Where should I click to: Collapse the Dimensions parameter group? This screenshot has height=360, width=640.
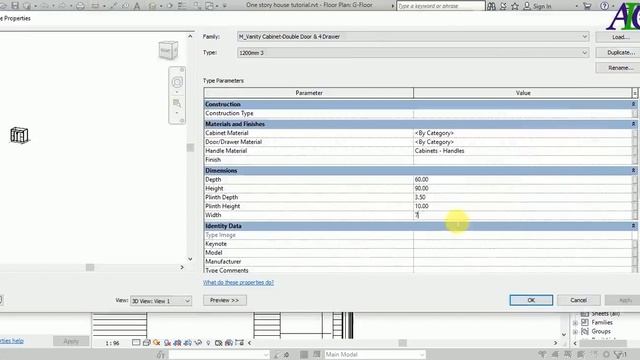point(633,171)
